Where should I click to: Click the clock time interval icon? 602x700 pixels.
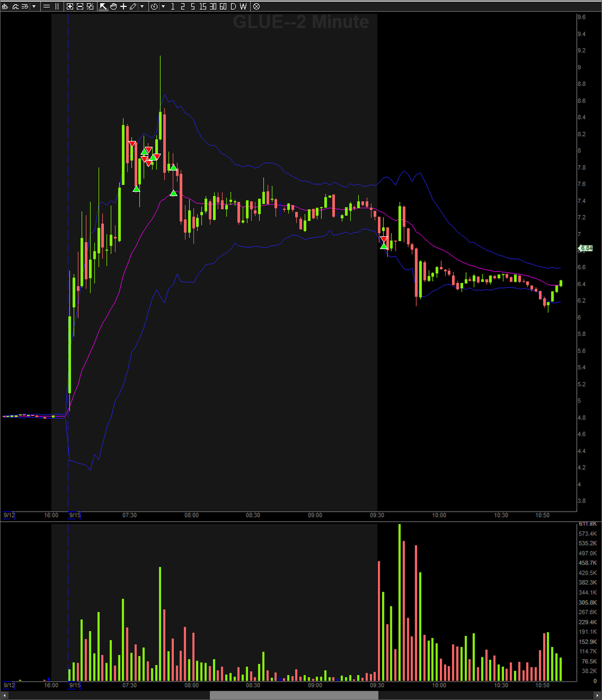(155, 6)
